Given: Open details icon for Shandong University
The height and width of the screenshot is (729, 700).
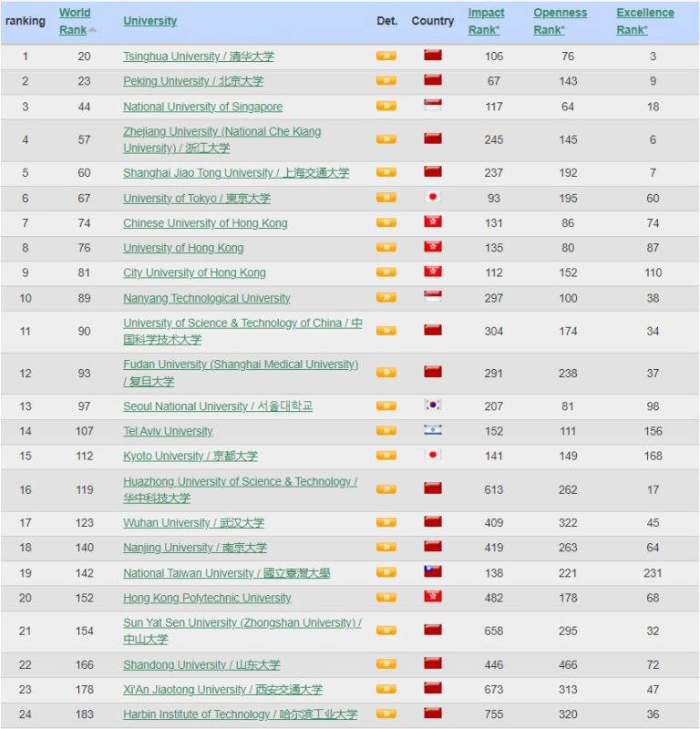Looking at the screenshot, I should point(386,664).
